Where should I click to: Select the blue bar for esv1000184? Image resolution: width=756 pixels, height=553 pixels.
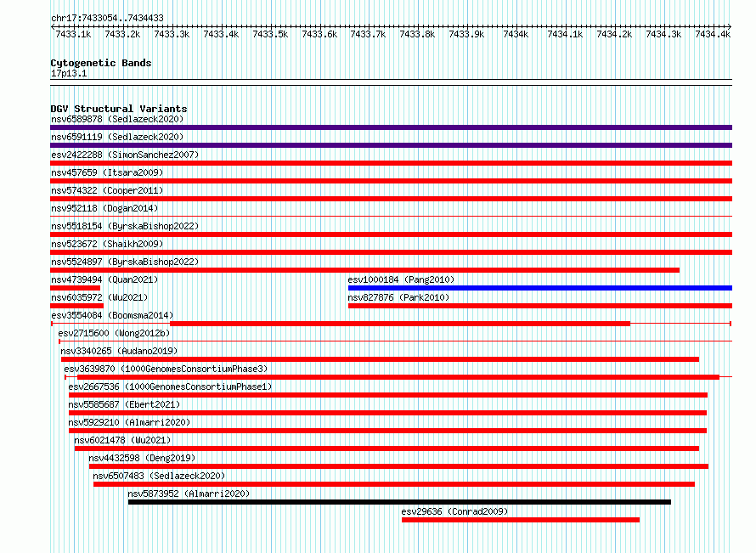click(x=540, y=288)
